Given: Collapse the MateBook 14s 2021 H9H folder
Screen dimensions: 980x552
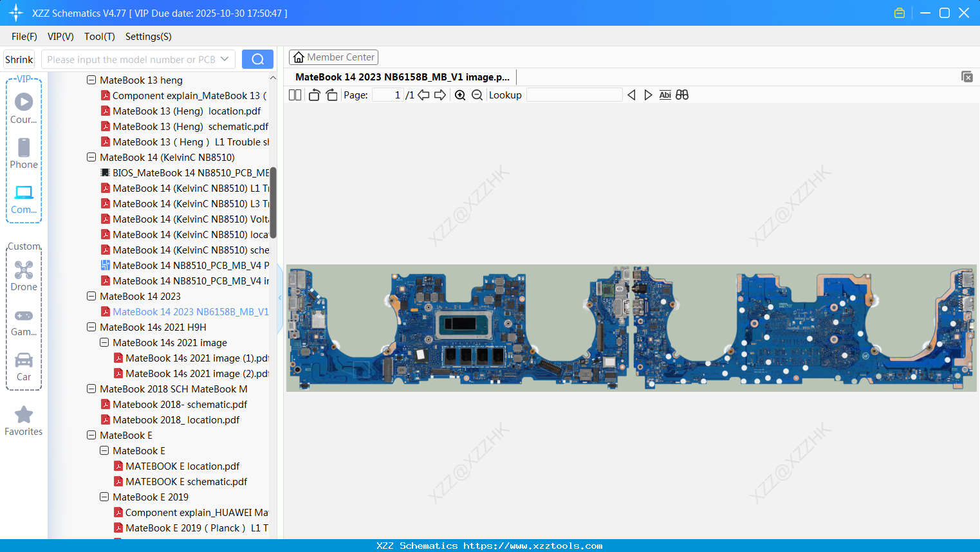Looking at the screenshot, I should 91,327.
